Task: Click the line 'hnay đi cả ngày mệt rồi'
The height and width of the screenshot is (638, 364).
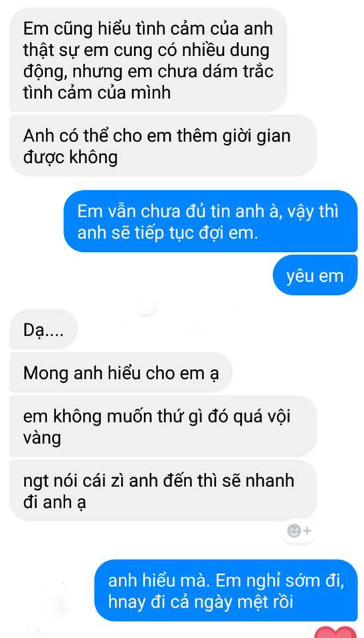Action: pyautogui.click(x=201, y=602)
